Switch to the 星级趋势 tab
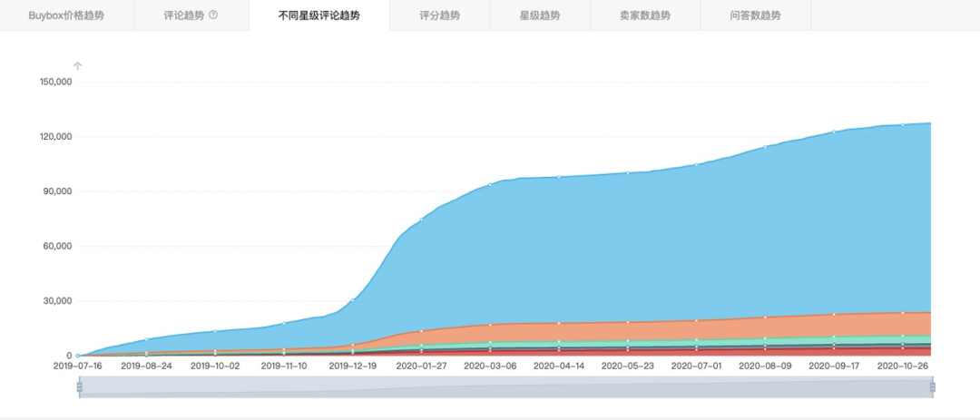Image resolution: width=980 pixels, height=420 pixels. [539, 15]
